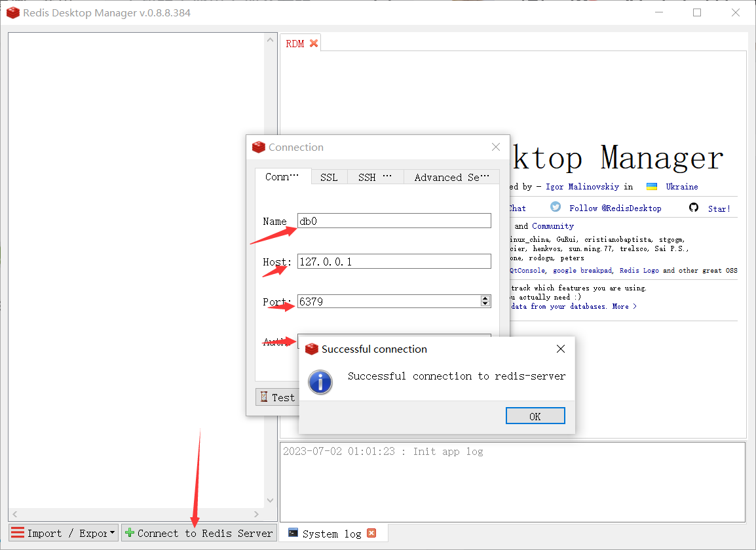
Task: Focus the Host field with 127.0.0.1
Action: 394,262
